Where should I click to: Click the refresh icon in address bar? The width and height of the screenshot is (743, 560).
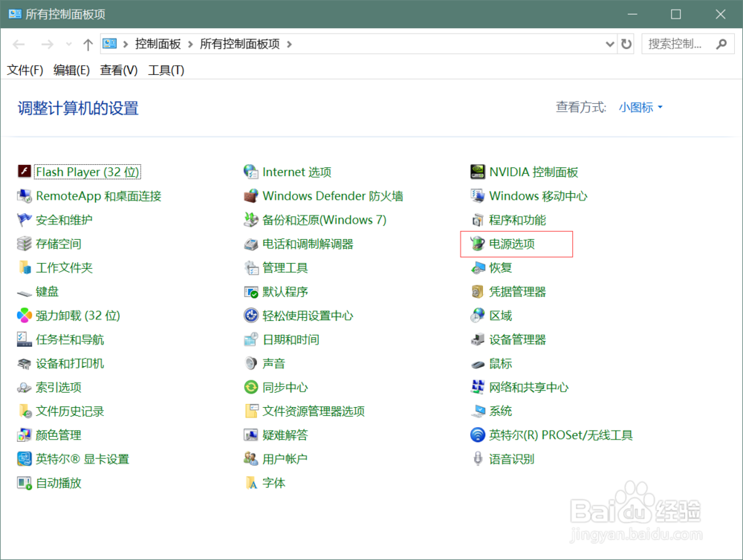(x=626, y=44)
